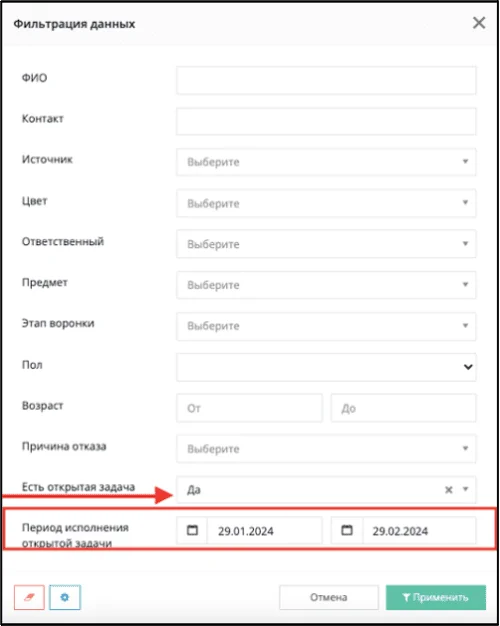Open the Цвет dropdown
Viewport: 500px width, 626px height.
[x=326, y=203]
